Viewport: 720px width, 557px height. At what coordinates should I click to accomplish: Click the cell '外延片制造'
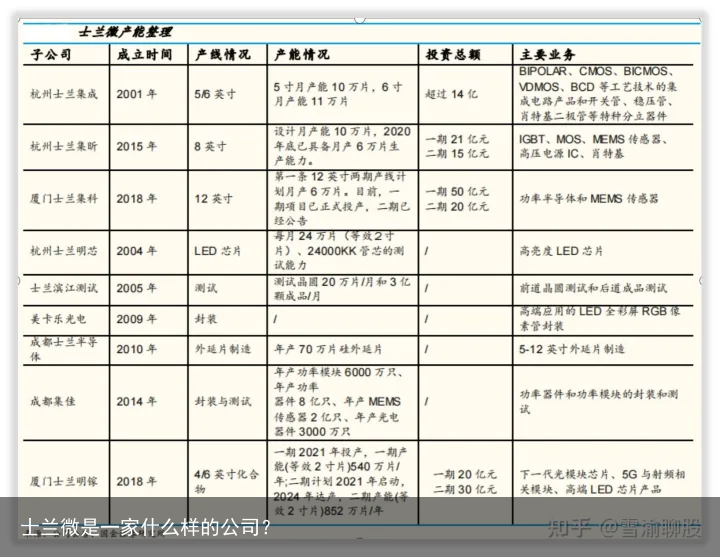tap(223, 349)
